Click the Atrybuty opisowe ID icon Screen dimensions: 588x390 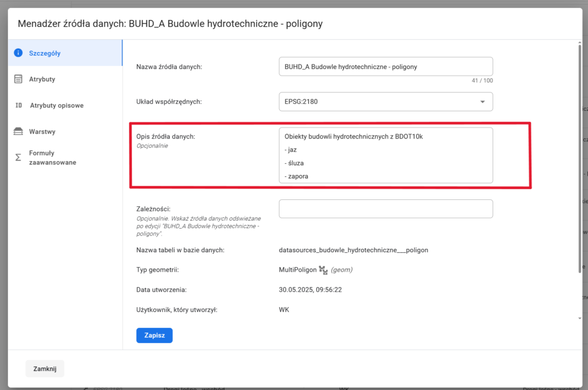(18, 106)
